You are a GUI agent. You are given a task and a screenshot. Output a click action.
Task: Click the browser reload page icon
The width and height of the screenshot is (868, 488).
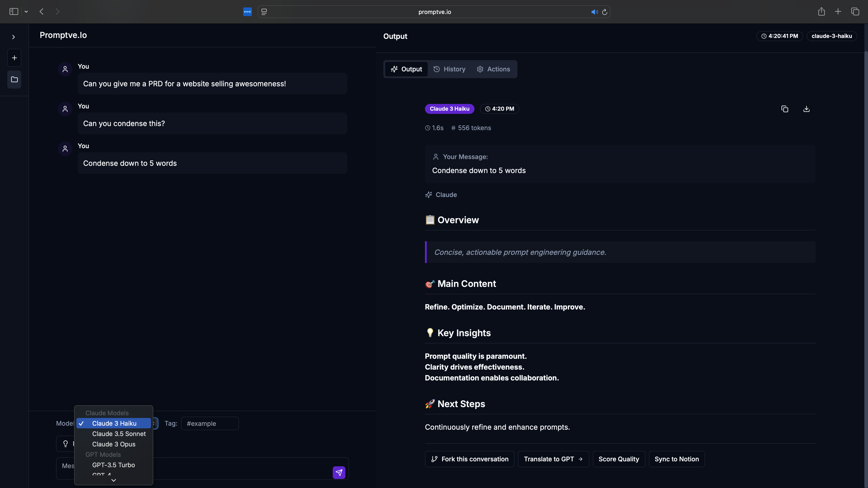[604, 12]
